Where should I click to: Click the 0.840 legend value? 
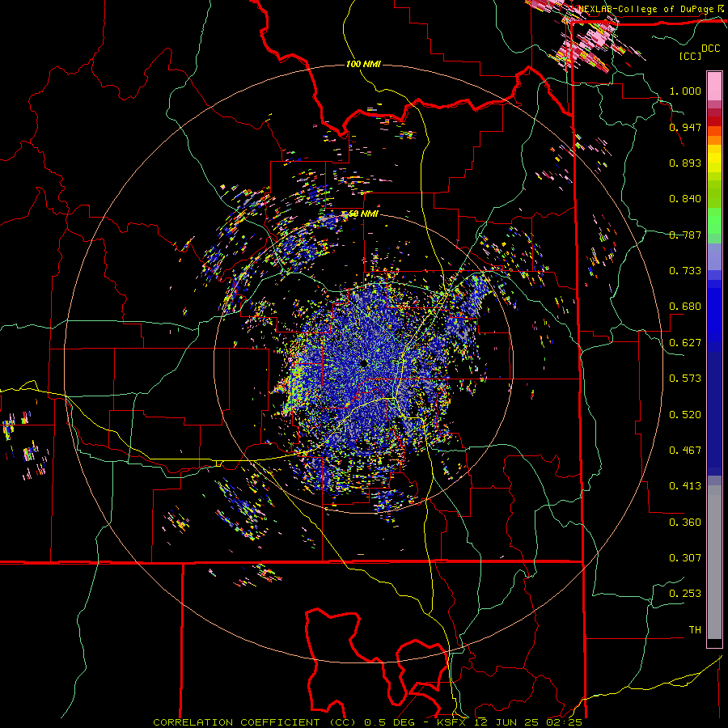coord(685,198)
